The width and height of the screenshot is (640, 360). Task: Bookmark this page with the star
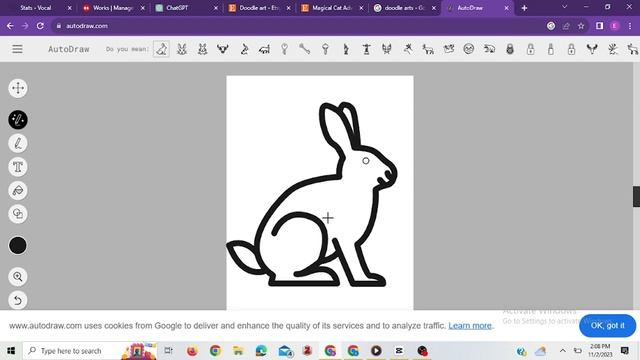coord(581,26)
